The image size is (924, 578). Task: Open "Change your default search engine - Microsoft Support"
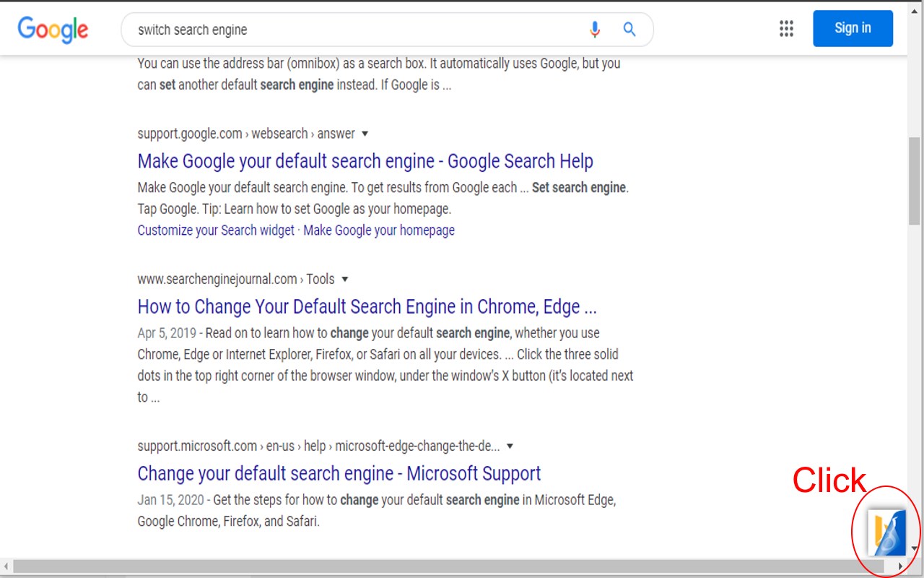(x=339, y=473)
